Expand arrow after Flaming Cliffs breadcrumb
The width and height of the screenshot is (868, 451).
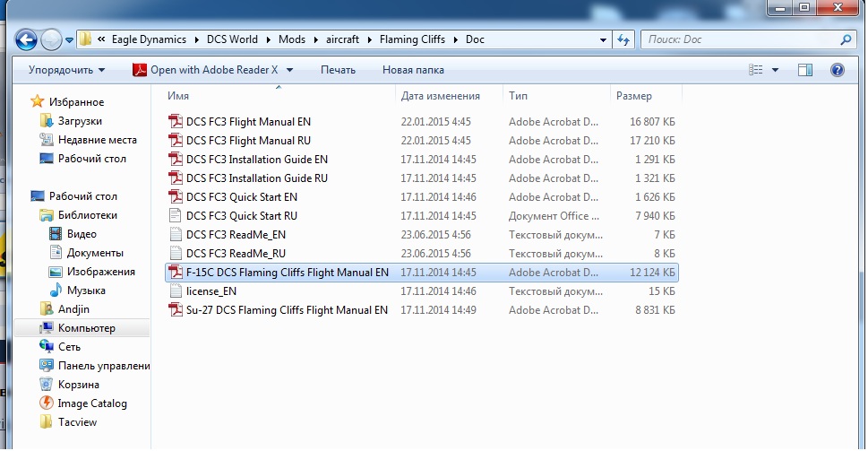click(x=456, y=39)
